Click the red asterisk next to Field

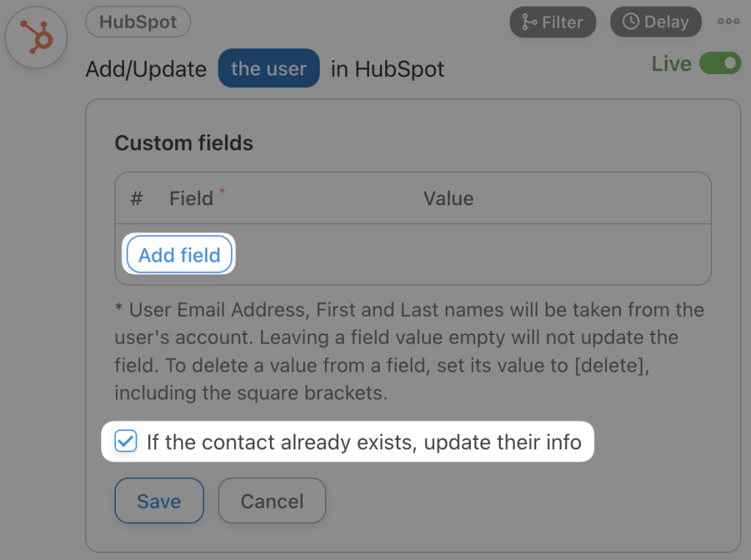pos(224,192)
